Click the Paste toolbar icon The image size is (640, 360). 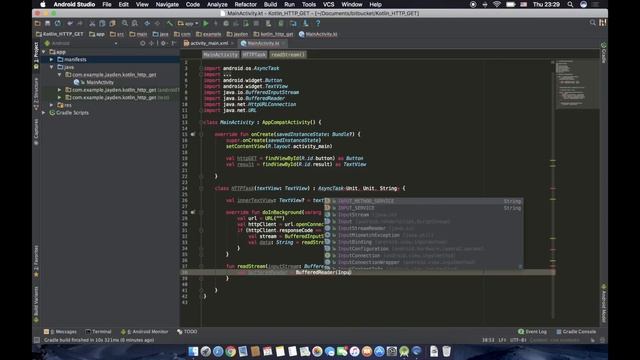[x=112, y=24]
